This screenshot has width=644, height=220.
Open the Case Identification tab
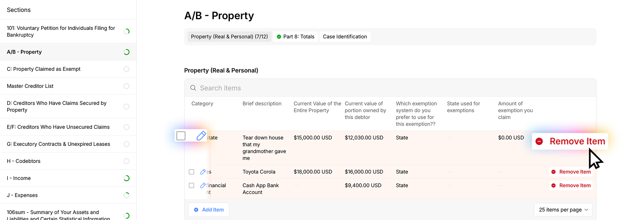[345, 37]
